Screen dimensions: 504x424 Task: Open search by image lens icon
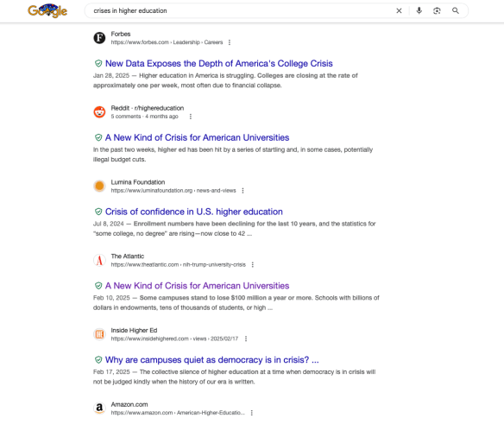click(437, 10)
